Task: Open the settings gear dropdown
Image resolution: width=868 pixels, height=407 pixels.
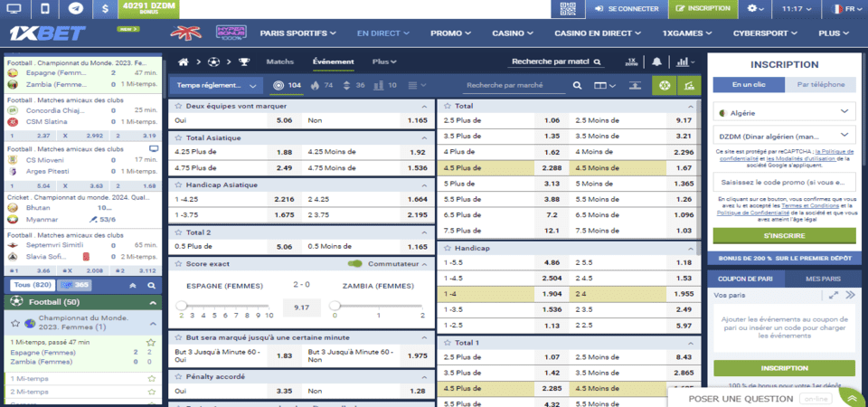Action: [756, 9]
